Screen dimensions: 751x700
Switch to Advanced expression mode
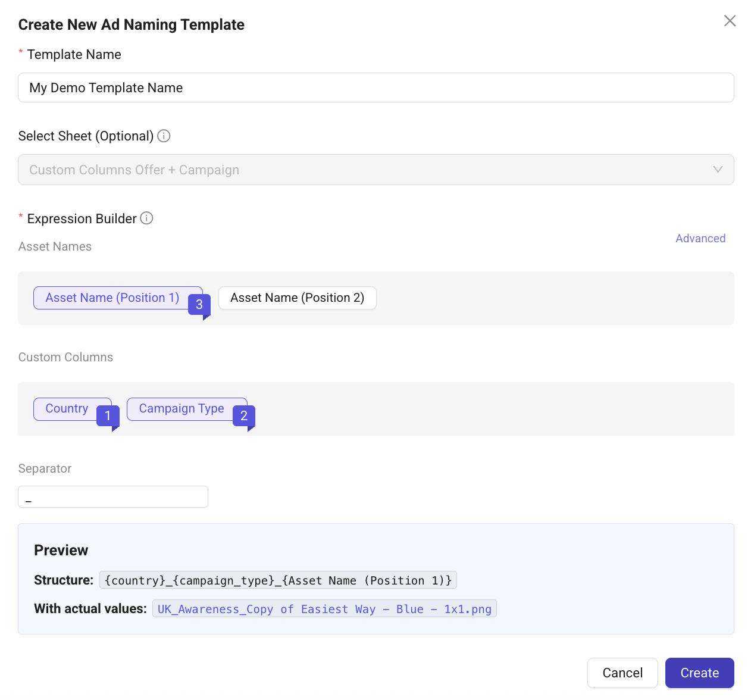click(700, 238)
